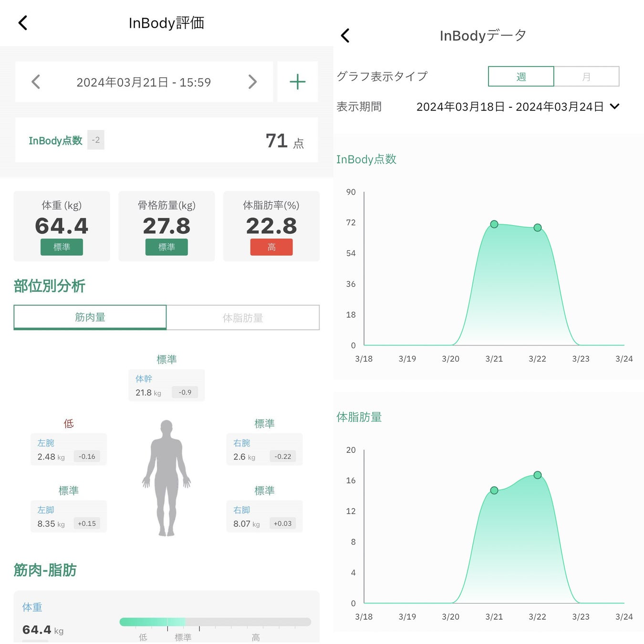
Task: Tap the human body figure image
Action: tap(166, 478)
